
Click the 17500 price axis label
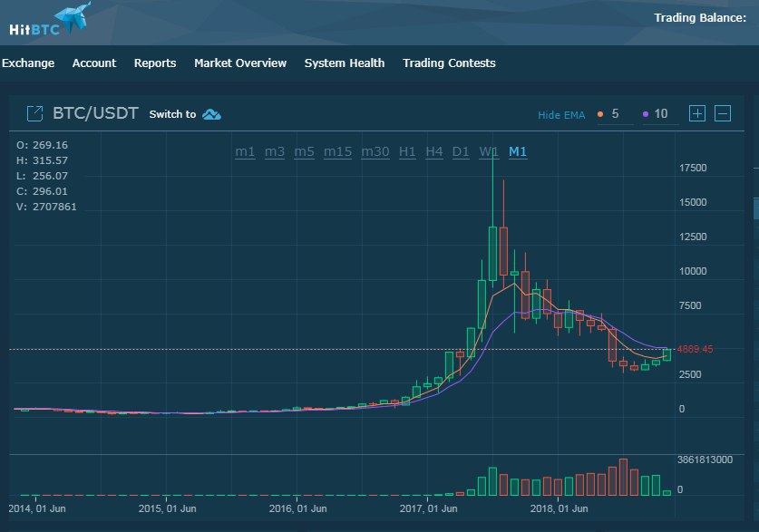click(693, 168)
